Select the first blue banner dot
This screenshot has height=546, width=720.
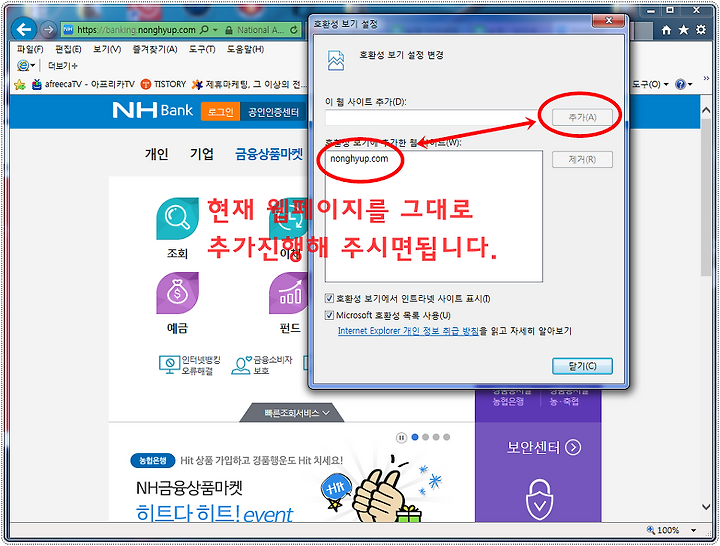[415, 437]
